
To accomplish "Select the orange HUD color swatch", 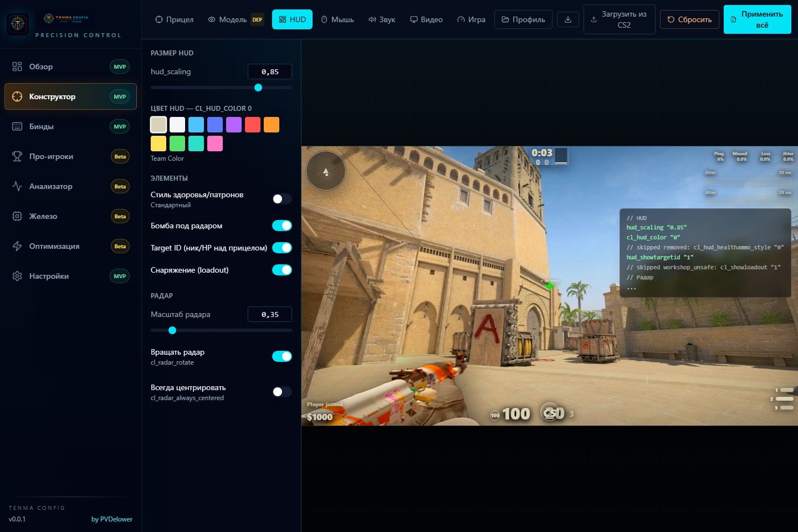I will 272,125.
